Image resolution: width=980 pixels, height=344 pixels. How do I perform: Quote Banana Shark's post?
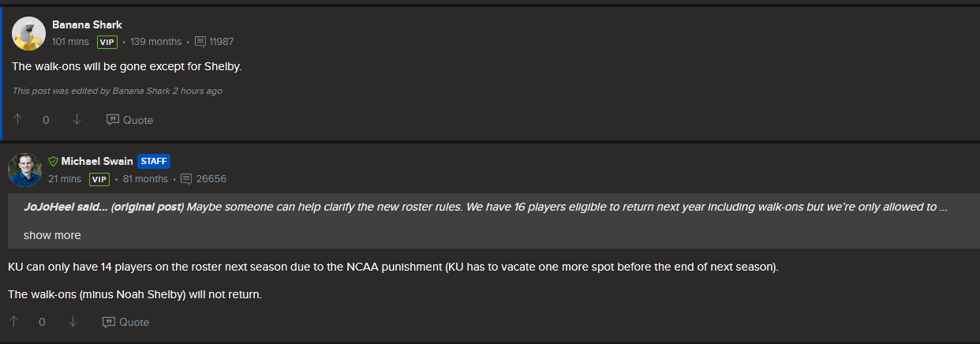pyautogui.click(x=129, y=120)
